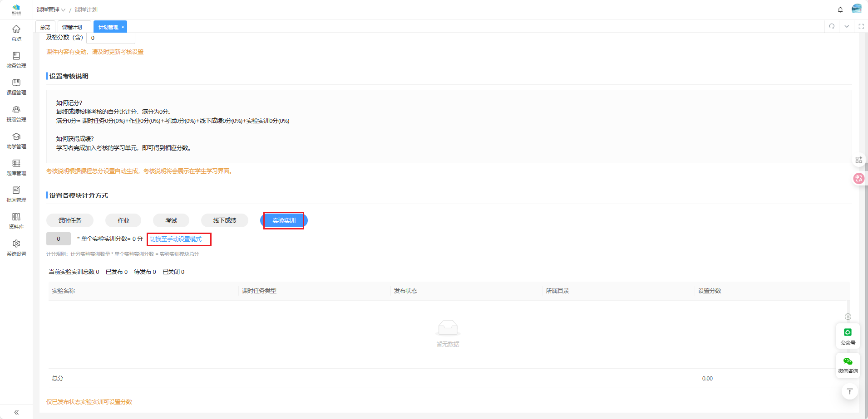868x419 pixels.
Task: Click 切换至手动设置模式 link
Action: [176, 239]
